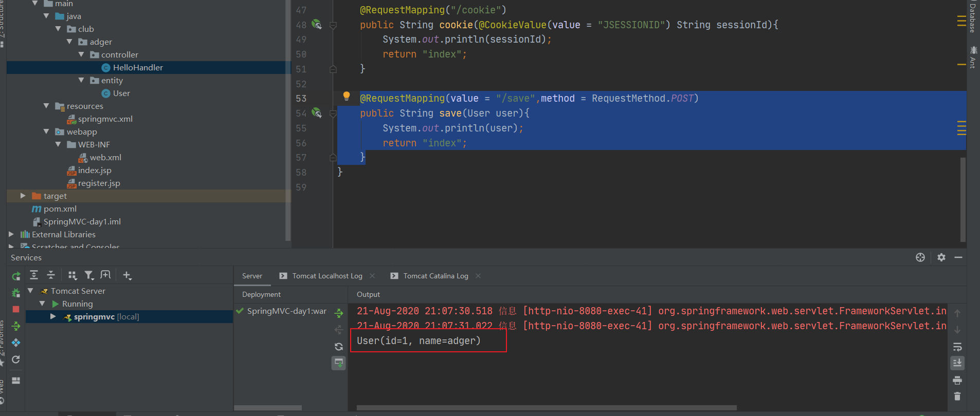Image resolution: width=980 pixels, height=416 pixels.
Task: Collapse the Tomcat Server node in Services
Action: (x=30, y=291)
